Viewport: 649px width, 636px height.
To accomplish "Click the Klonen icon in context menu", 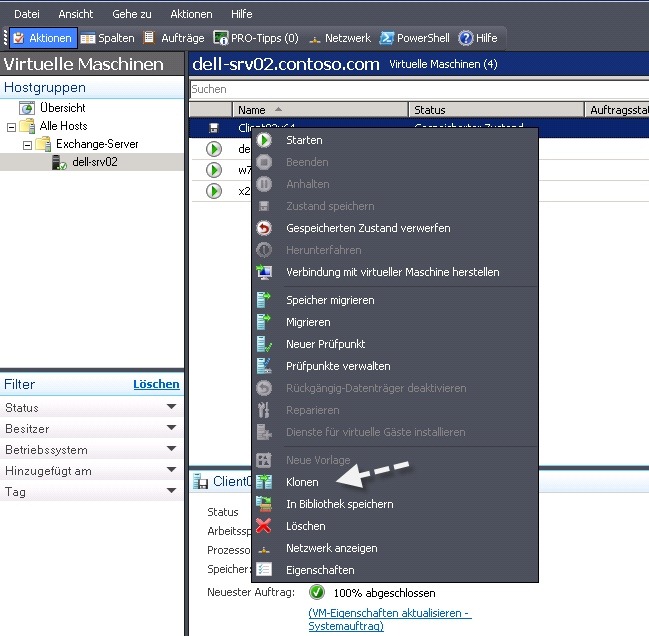I will (264, 482).
